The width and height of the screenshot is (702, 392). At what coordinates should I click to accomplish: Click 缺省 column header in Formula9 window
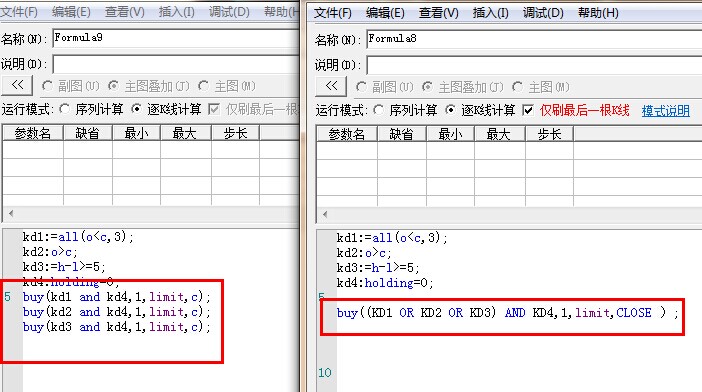click(88, 133)
